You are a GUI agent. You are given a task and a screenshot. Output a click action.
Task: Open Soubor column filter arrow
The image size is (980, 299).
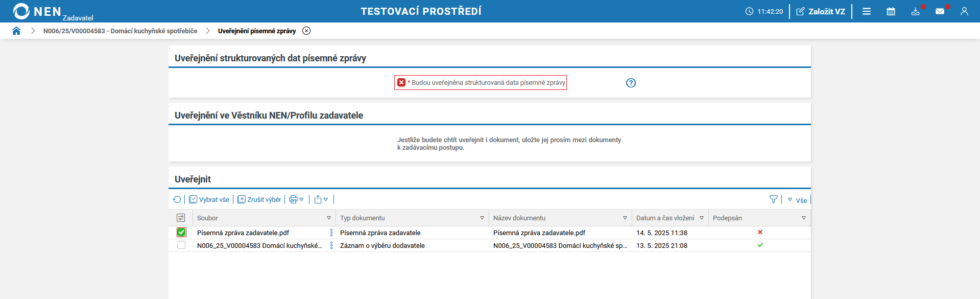[x=329, y=218]
